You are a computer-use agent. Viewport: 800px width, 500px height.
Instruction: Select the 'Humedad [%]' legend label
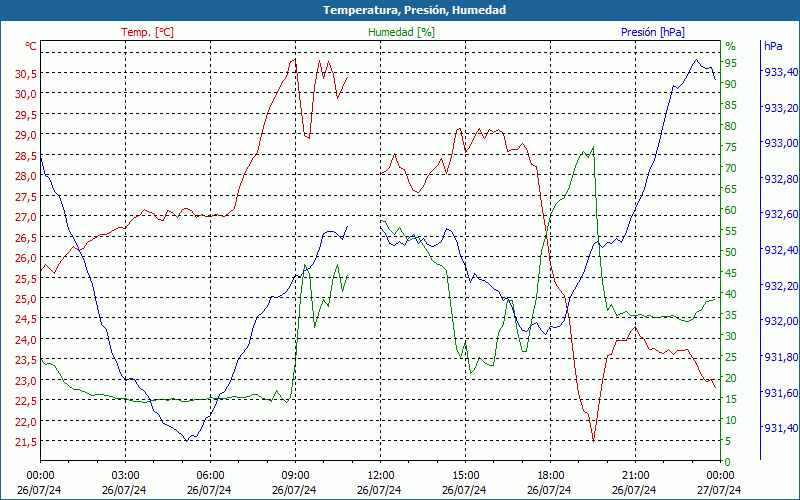tap(401, 32)
